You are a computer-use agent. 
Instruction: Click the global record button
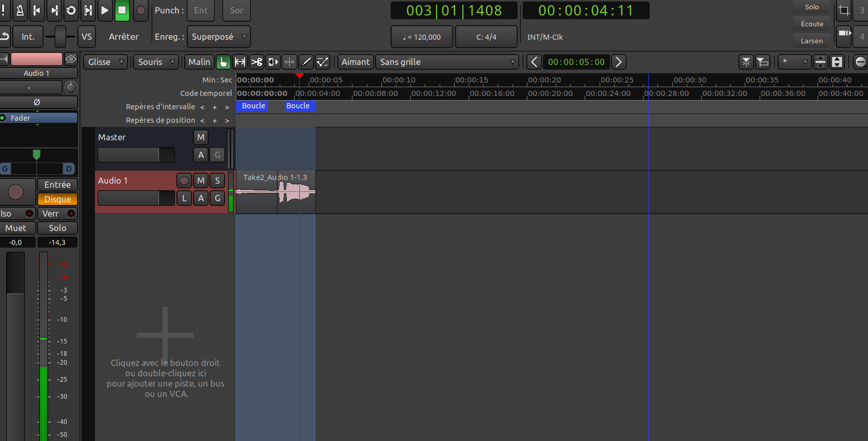[140, 10]
